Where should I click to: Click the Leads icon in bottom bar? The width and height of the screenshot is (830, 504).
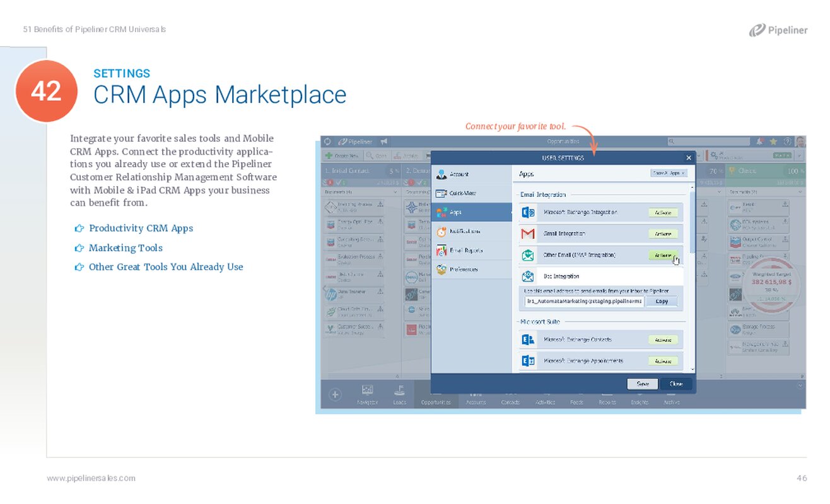pos(399,390)
